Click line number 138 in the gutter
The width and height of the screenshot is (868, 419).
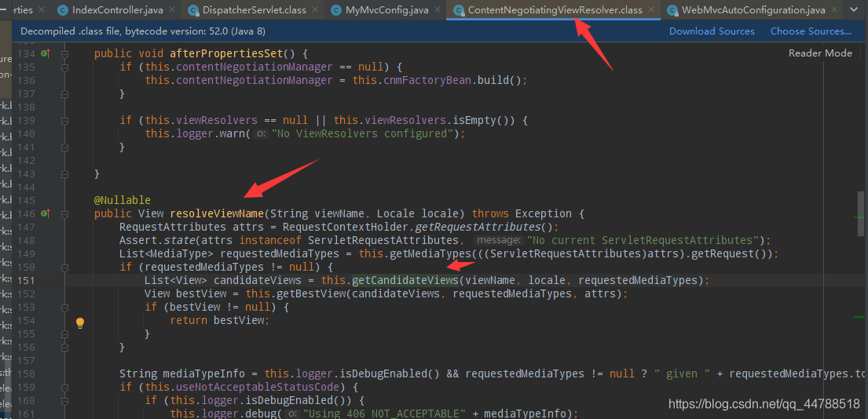[26, 107]
